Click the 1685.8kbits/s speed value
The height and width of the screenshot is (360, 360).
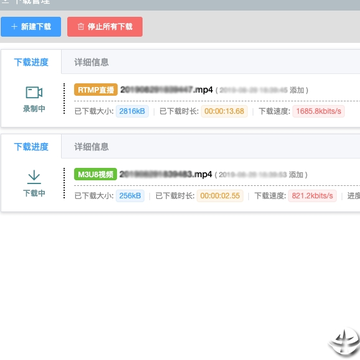point(319,111)
